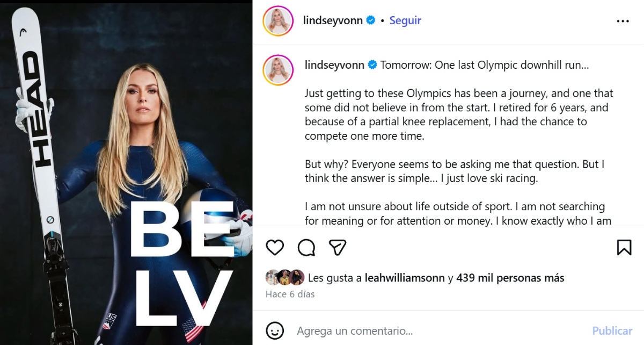View the header profile picture story
This screenshot has height=345, width=644.
[277, 21]
